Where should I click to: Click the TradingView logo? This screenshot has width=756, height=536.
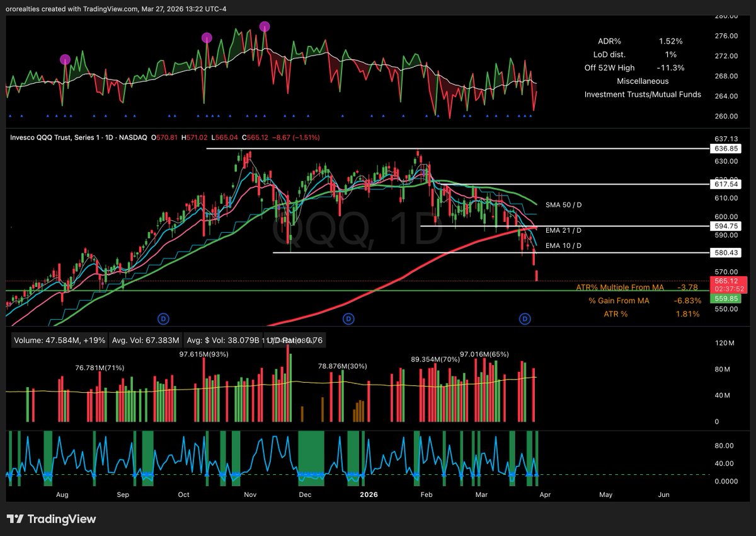click(x=52, y=519)
